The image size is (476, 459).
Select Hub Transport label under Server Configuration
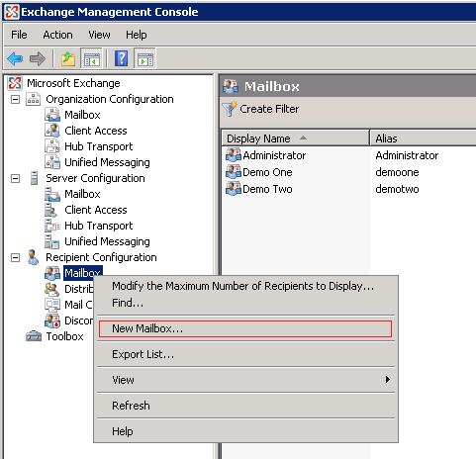pos(99,226)
